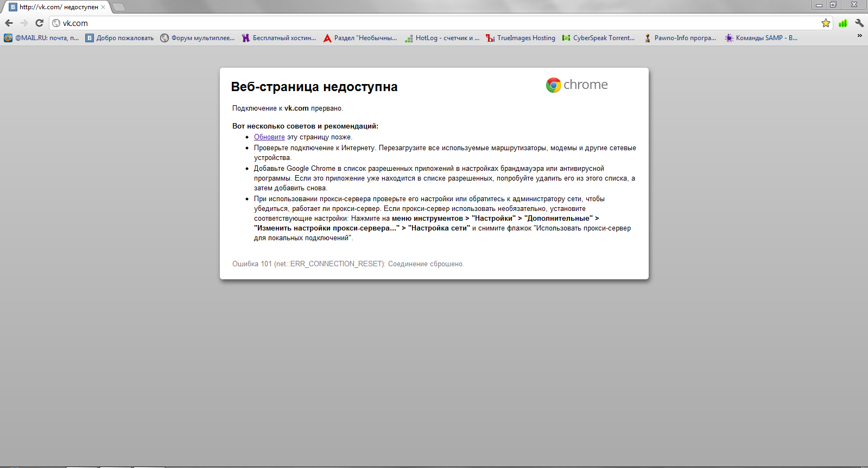Open the Pawno-Info bookmark
Viewport: 868px width, 468px height.
680,38
